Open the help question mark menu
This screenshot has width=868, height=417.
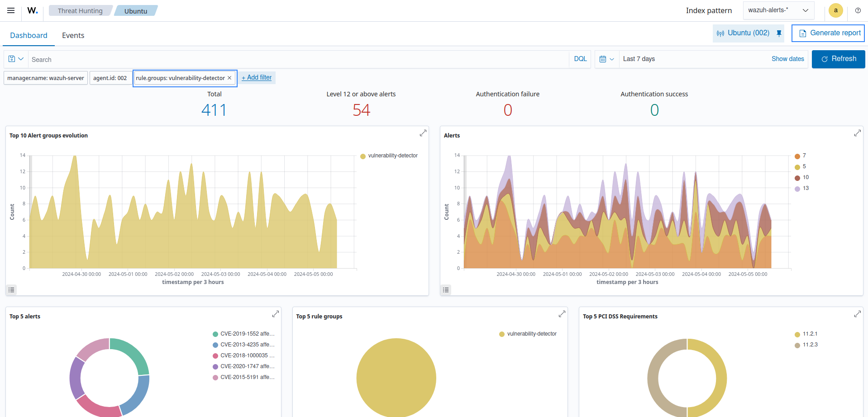pyautogui.click(x=858, y=10)
